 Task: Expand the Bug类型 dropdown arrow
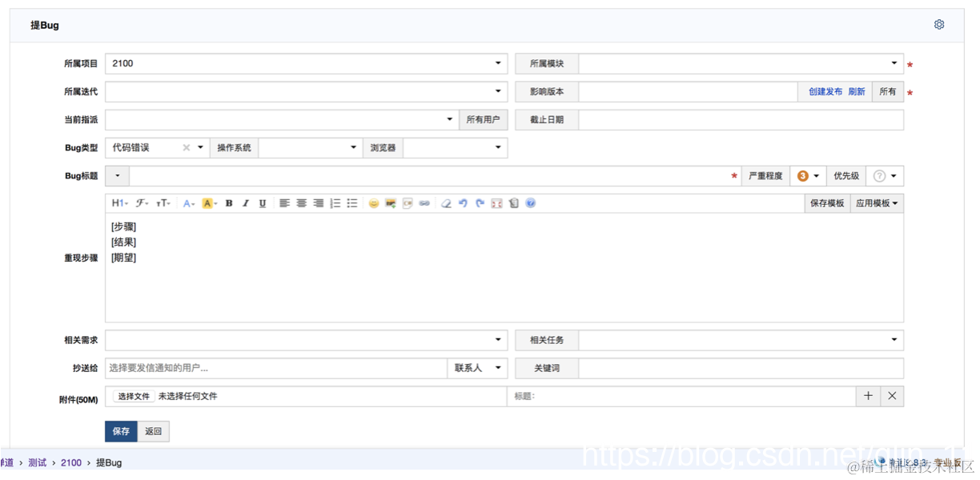pos(200,148)
